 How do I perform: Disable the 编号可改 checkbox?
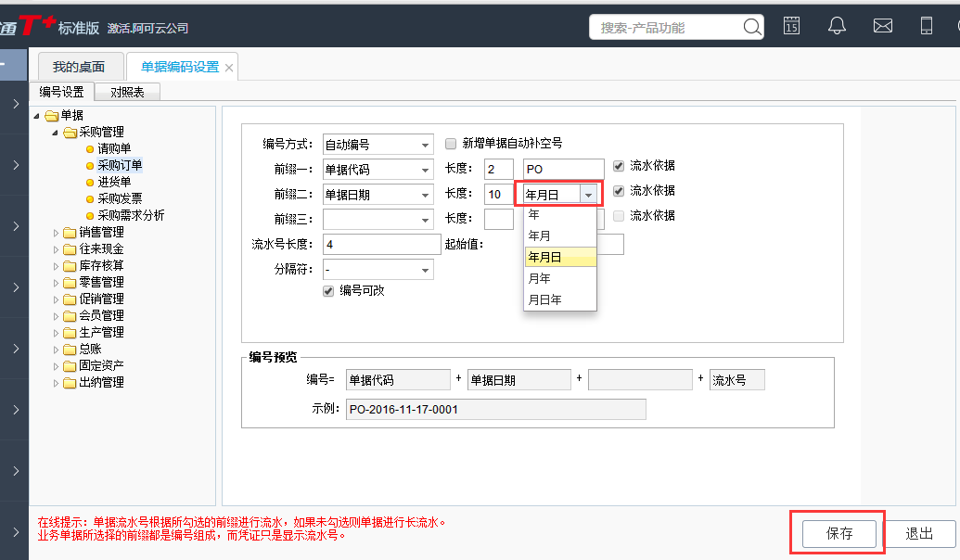328,290
